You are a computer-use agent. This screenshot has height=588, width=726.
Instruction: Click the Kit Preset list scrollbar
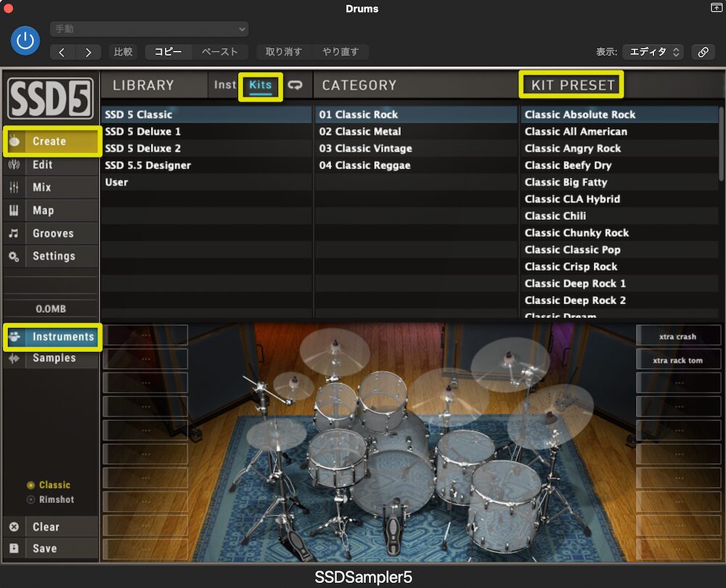pyautogui.click(x=720, y=145)
